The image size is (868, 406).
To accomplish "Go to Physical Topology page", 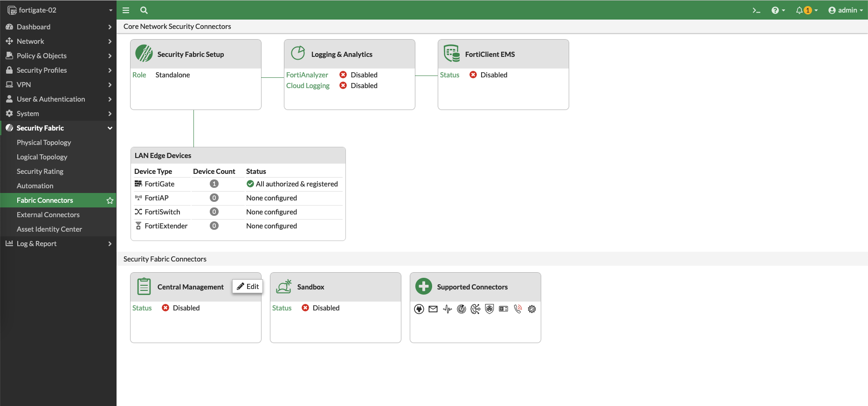I will [x=44, y=143].
